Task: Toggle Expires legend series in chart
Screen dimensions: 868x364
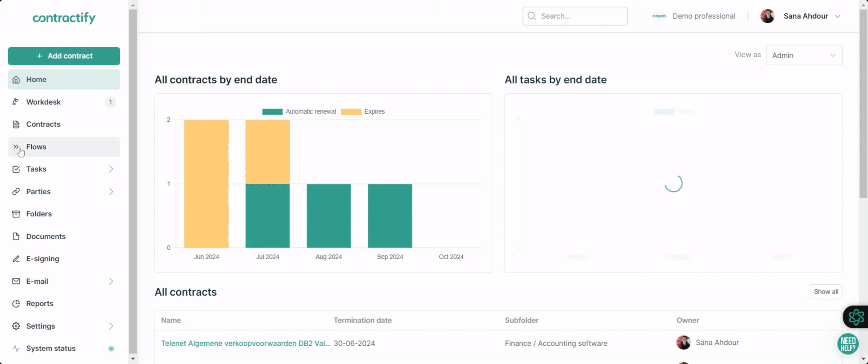Action: [x=363, y=112]
